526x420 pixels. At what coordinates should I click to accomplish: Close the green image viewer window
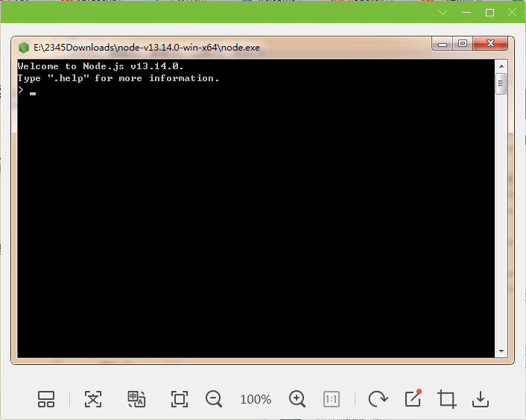tap(513, 13)
